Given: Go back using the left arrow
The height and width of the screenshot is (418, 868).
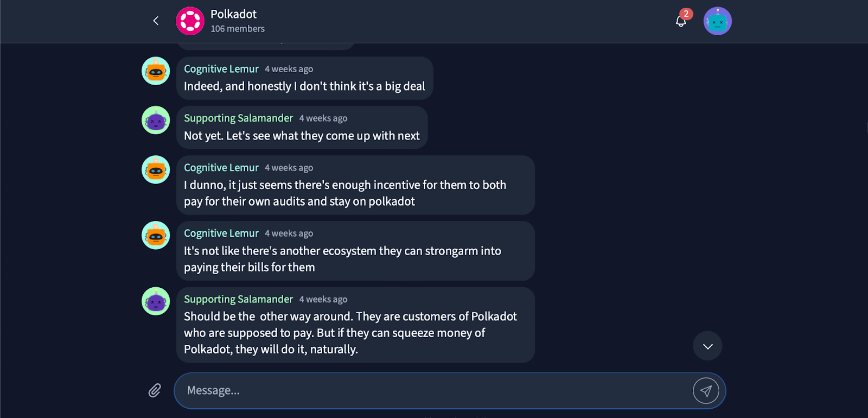Looking at the screenshot, I should point(156,21).
